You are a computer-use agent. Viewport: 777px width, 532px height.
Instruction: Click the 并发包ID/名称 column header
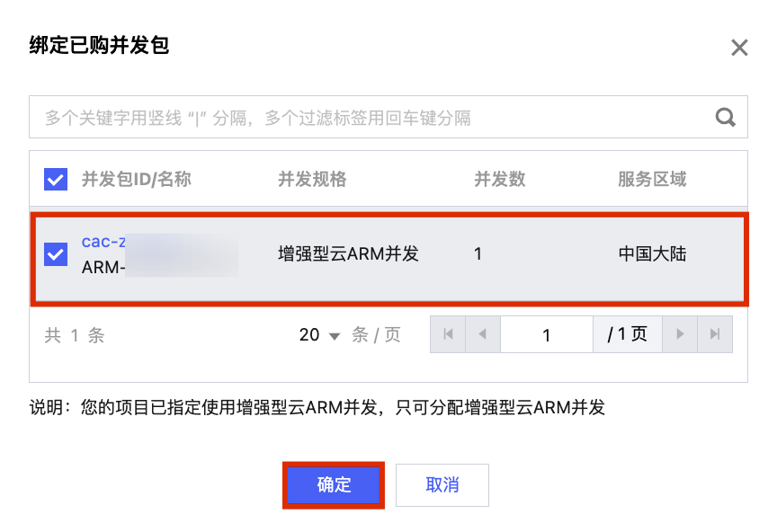[x=137, y=180]
